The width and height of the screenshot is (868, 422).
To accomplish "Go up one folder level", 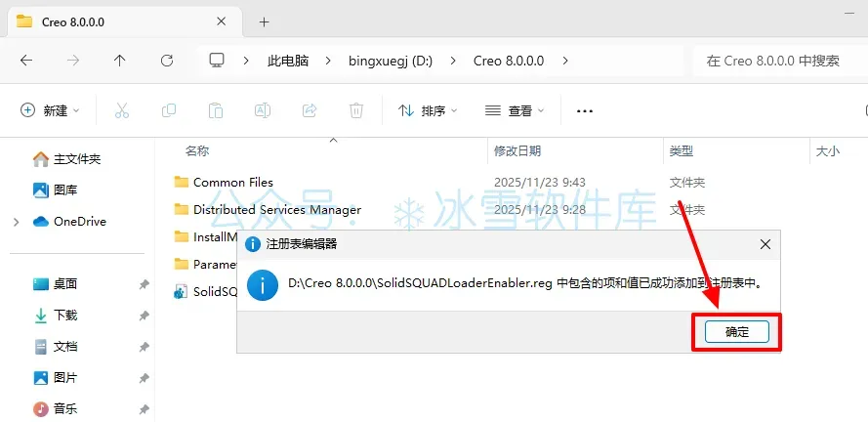I will (x=119, y=61).
